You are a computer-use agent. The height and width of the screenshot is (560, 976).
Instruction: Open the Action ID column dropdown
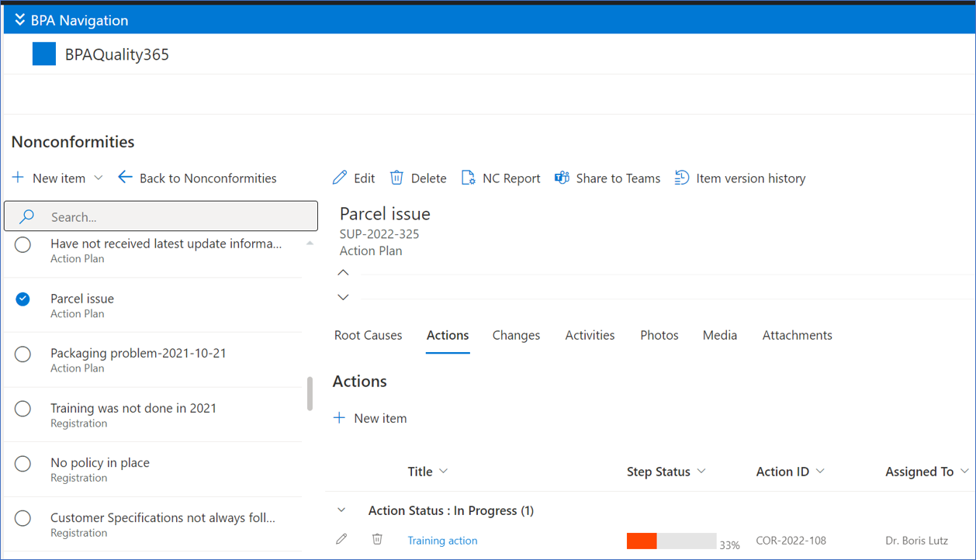click(x=820, y=472)
